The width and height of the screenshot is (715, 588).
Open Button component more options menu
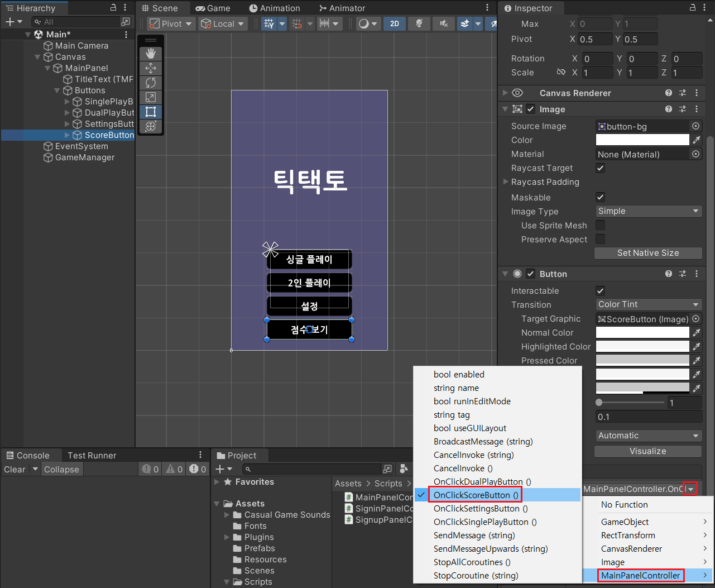tap(697, 274)
